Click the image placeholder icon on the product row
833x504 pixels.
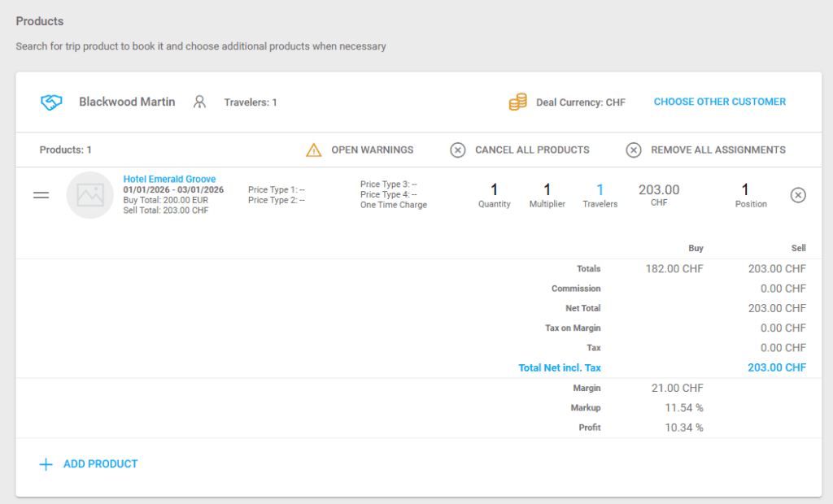(89, 195)
